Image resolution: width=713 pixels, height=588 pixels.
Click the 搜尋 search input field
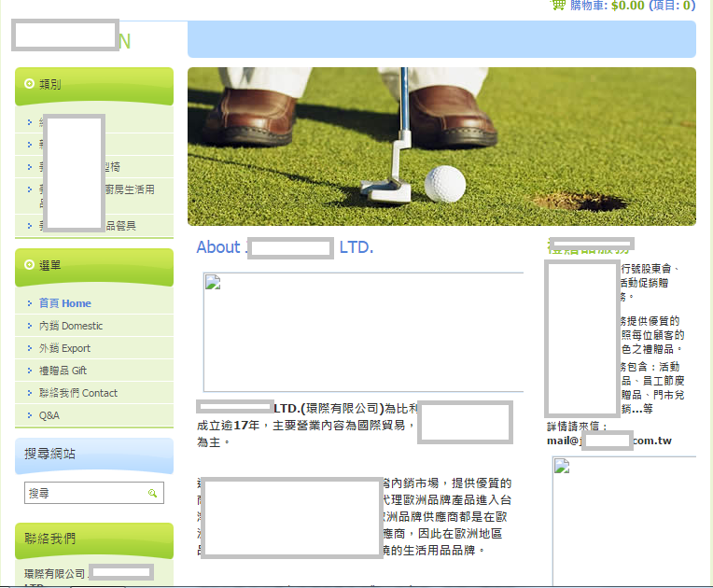tap(93, 493)
